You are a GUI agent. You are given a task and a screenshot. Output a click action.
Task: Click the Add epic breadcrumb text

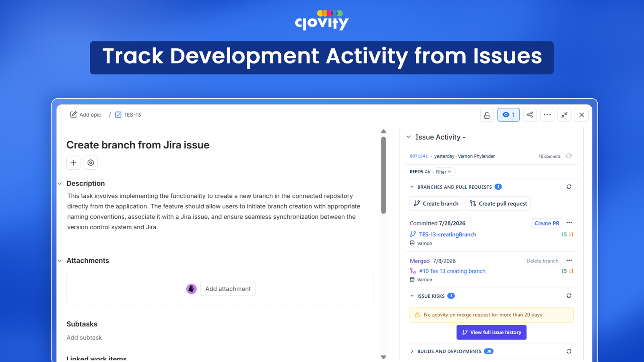pos(90,115)
